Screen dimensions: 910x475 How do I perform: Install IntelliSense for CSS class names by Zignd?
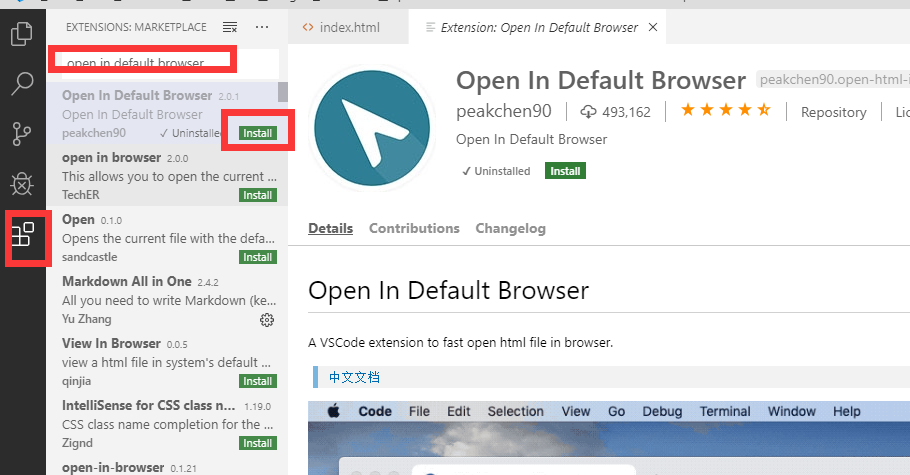click(258, 443)
